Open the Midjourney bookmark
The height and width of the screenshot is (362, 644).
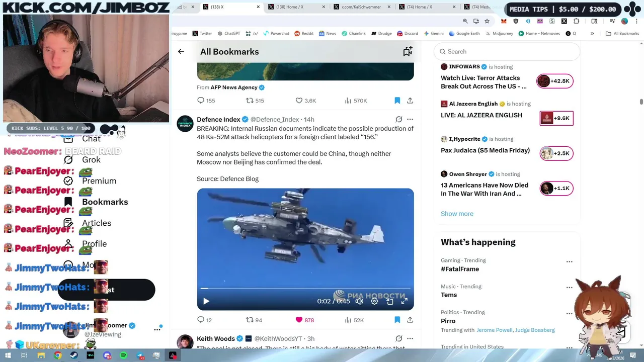[x=499, y=34]
